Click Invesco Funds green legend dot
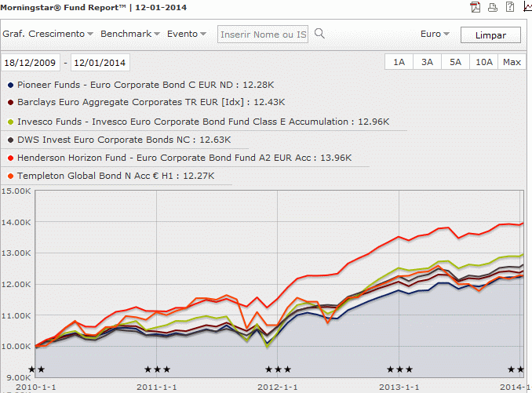Screen dimensions: 532x393 click(x=10, y=122)
